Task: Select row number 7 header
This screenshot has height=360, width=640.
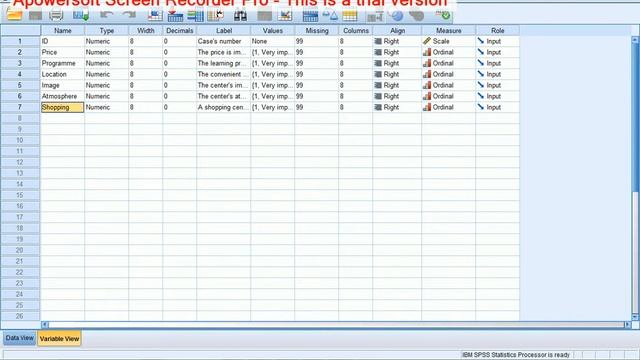Action: click(x=20, y=107)
